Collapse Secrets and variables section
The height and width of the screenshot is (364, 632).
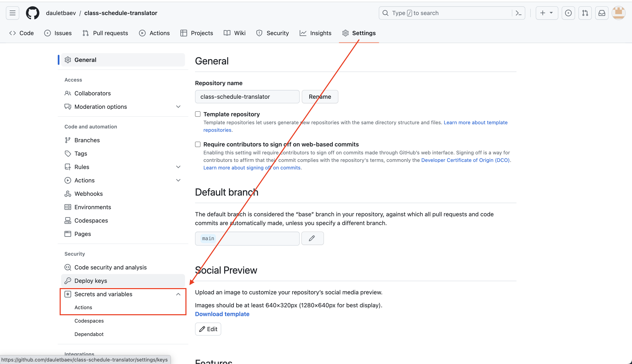point(178,294)
